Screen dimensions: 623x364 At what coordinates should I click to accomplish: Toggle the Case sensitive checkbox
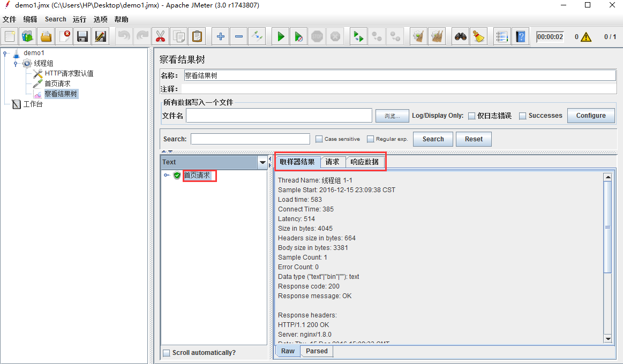point(319,139)
